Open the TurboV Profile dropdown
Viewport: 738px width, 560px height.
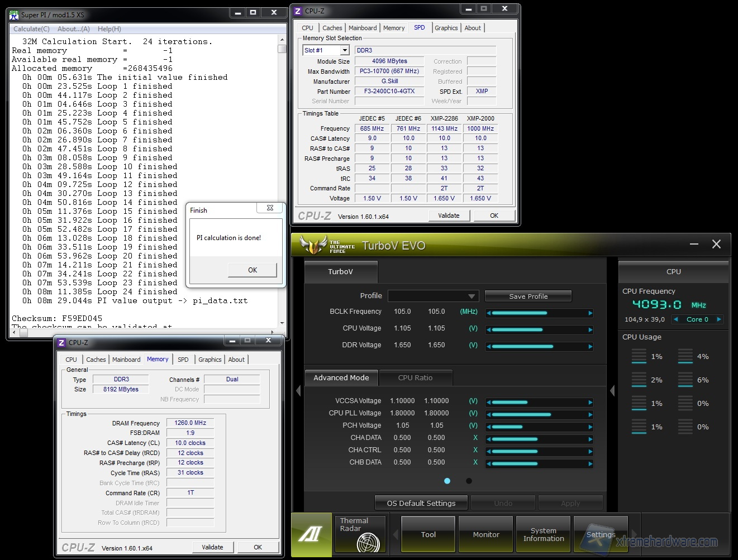[x=432, y=296]
